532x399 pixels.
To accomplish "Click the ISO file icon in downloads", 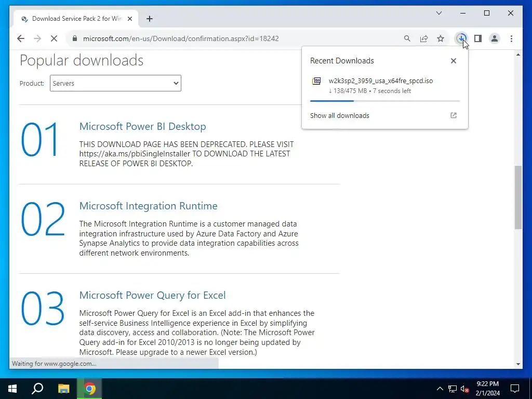I will (x=316, y=81).
